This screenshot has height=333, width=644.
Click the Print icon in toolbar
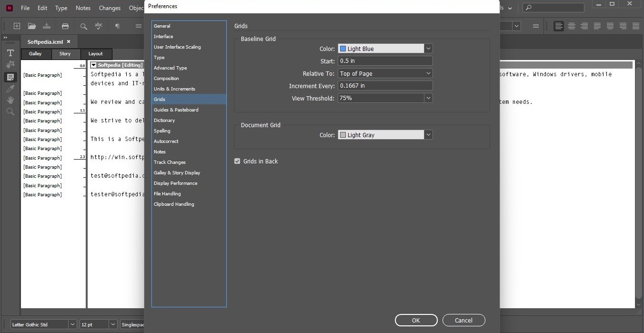65,26
